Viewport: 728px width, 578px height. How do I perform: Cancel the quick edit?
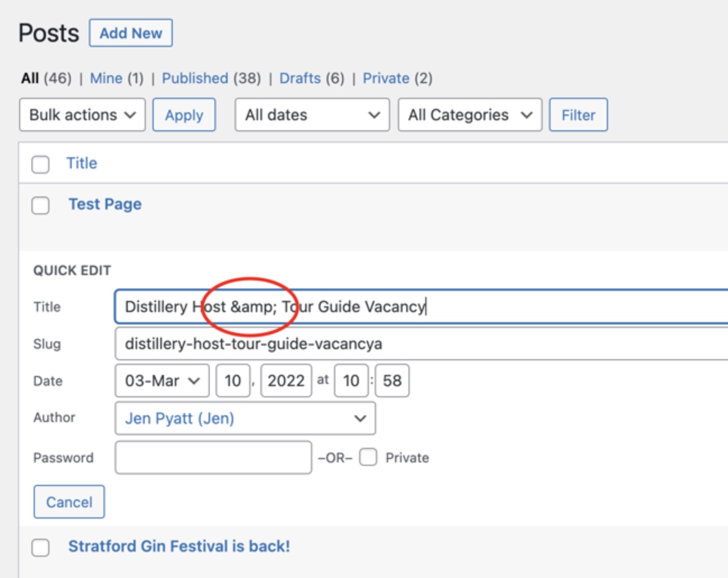tap(69, 502)
